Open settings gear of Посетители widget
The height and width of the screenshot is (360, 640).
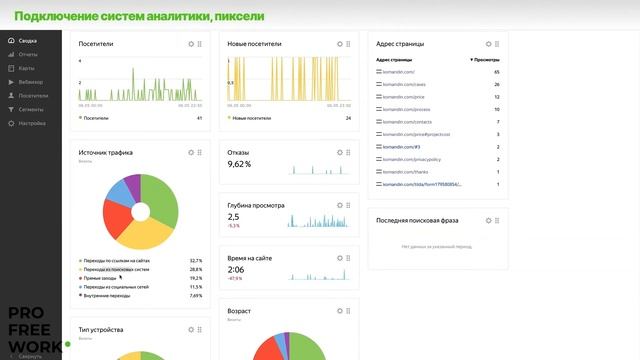(191, 44)
